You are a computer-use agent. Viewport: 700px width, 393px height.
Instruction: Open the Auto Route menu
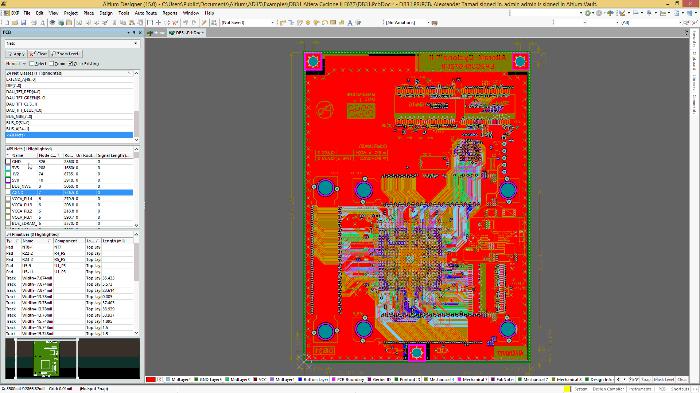(x=146, y=13)
